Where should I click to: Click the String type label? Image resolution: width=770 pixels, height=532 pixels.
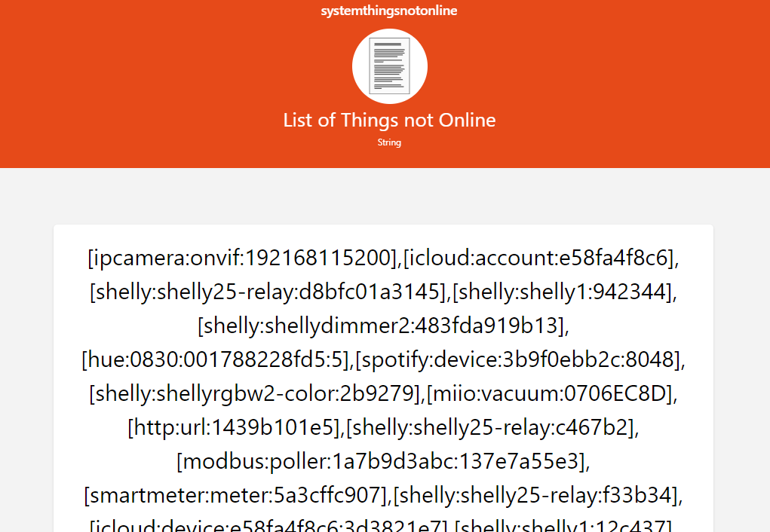389,142
